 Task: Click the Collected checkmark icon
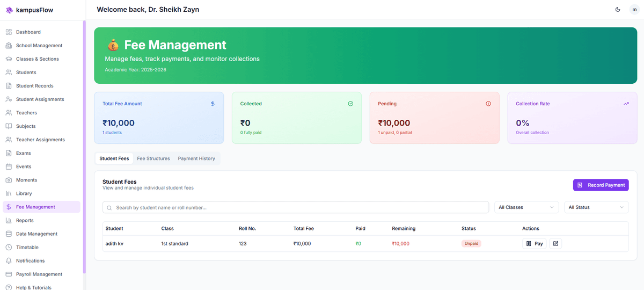pos(350,104)
